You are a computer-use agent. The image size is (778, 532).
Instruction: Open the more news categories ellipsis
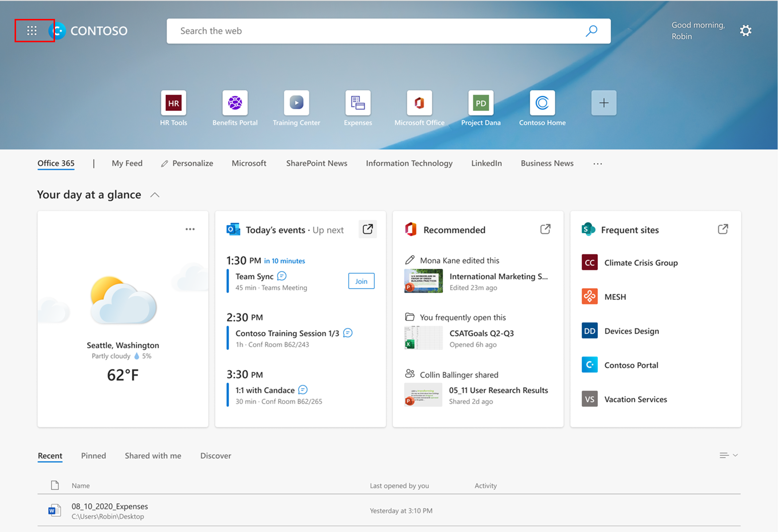pos(597,163)
